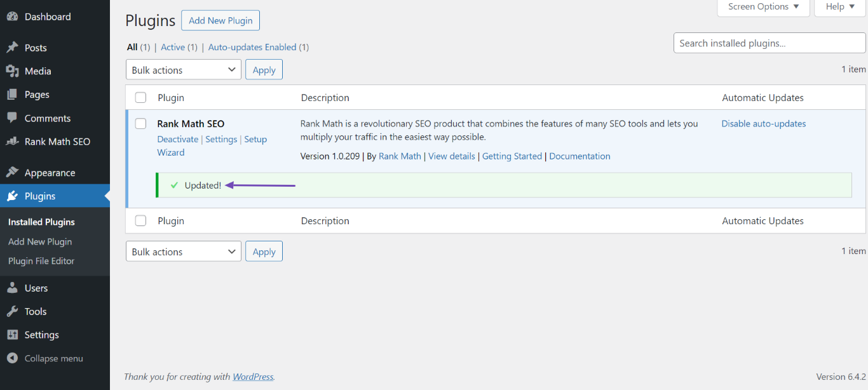Click Disable auto-updates link
The height and width of the screenshot is (390, 868).
tap(764, 124)
